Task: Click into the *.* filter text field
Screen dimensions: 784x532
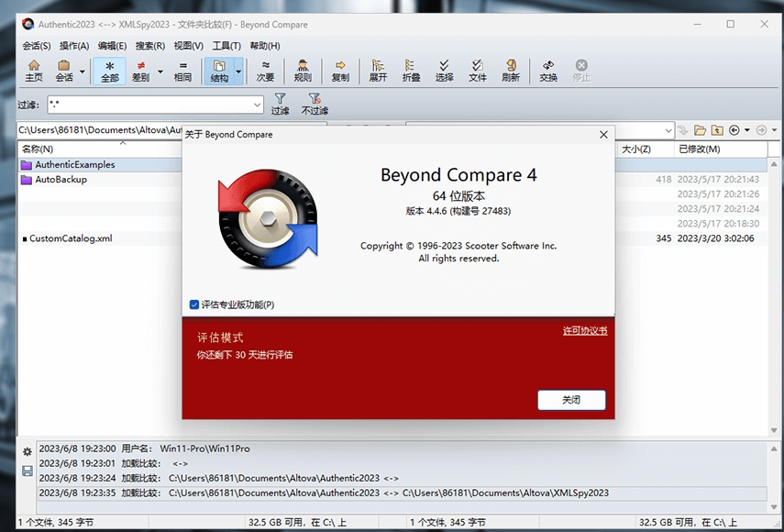Action: pos(150,105)
